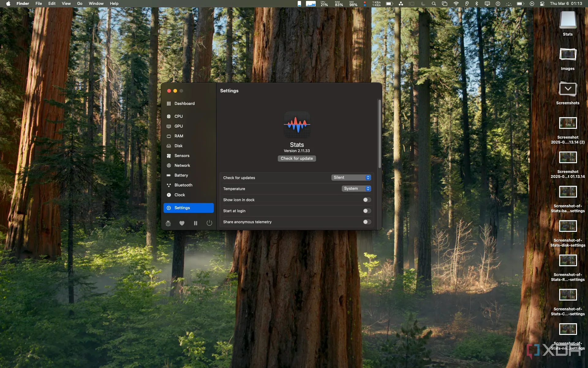Screen dimensions: 588x368
Task: Click the heart support icon
Action: [182, 223]
